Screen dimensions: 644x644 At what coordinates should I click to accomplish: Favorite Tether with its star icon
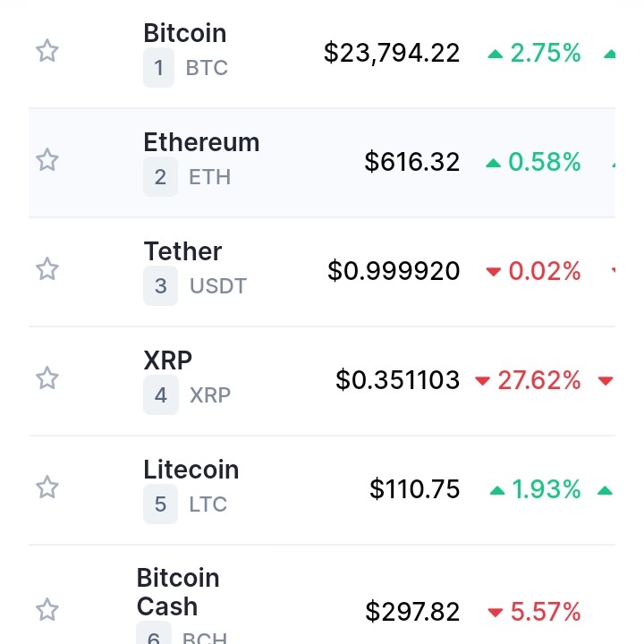click(47, 268)
